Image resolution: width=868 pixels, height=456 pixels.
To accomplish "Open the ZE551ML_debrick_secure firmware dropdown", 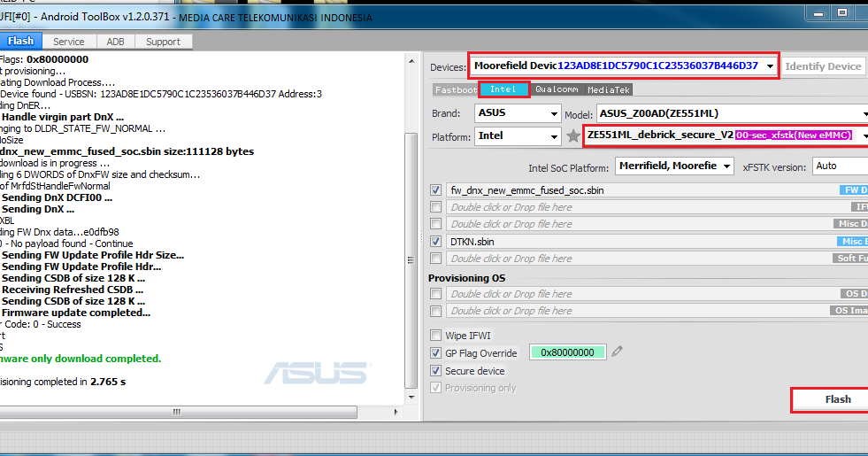I will (726, 135).
